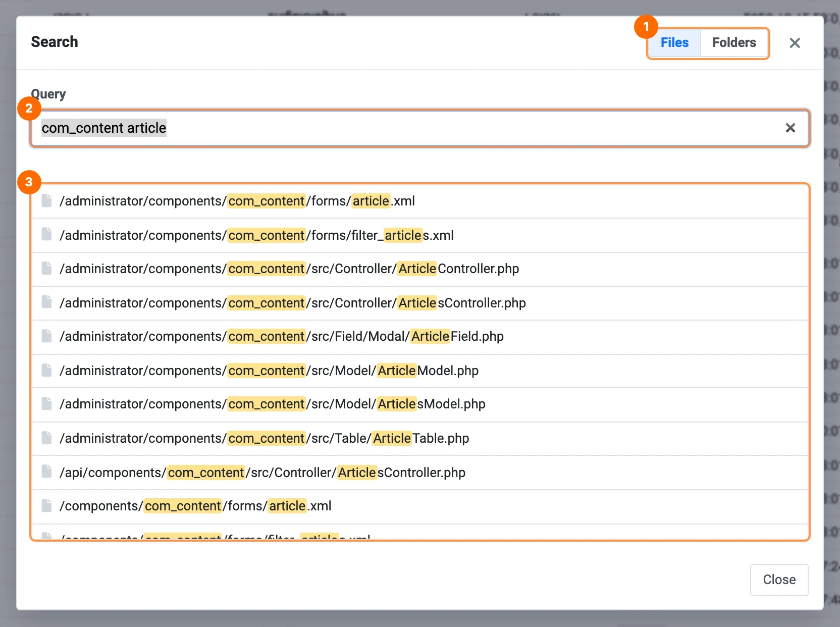Click file icon beside ArticleController.php

tap(46, 268)
